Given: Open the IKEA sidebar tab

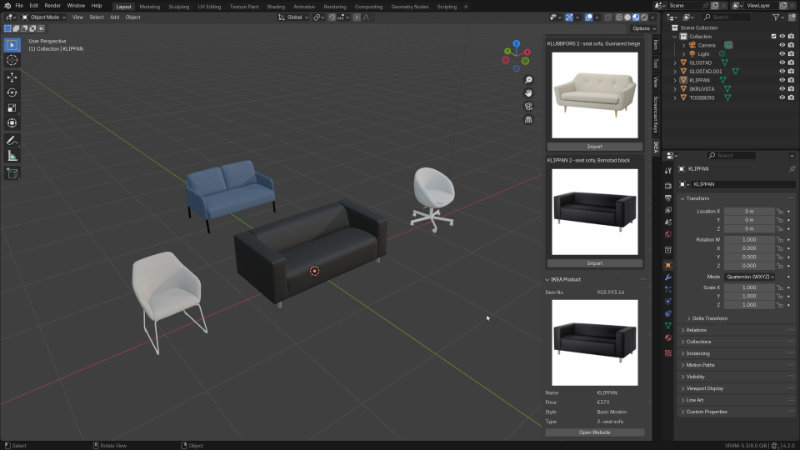Looking at the screenshot, I should coord(656,147).
